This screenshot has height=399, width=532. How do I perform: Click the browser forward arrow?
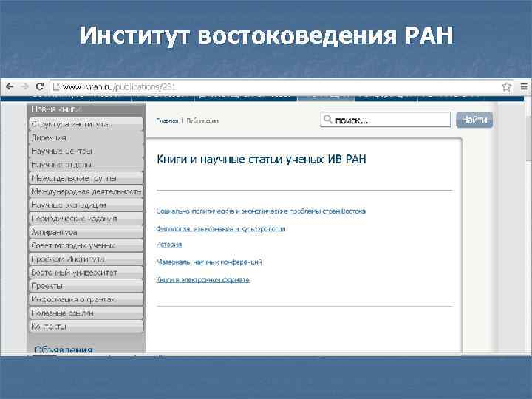(24, 86)
